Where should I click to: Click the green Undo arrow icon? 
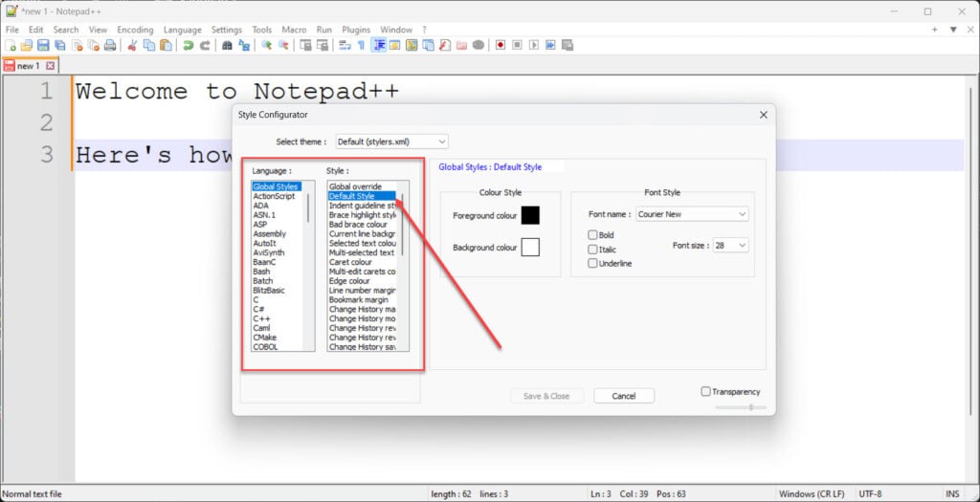tap(189, 45)
